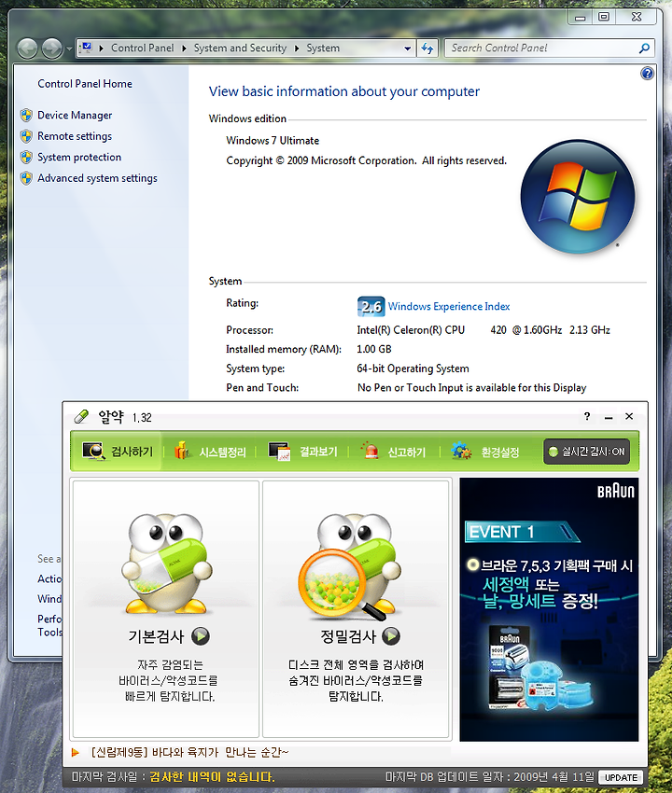Click the System protection shield icon
This screenshot has width=672, height=793.
(x=26, y=158)
